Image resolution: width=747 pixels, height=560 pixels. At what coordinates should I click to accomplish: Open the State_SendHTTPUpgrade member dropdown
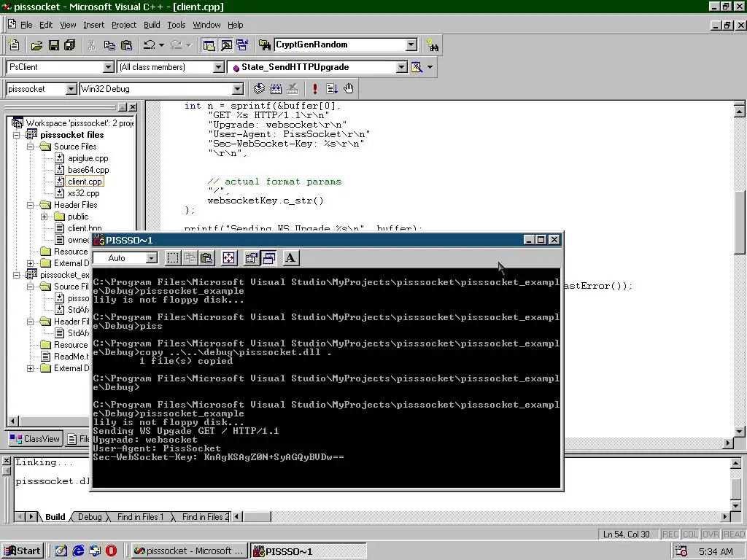tap(402, 67)
